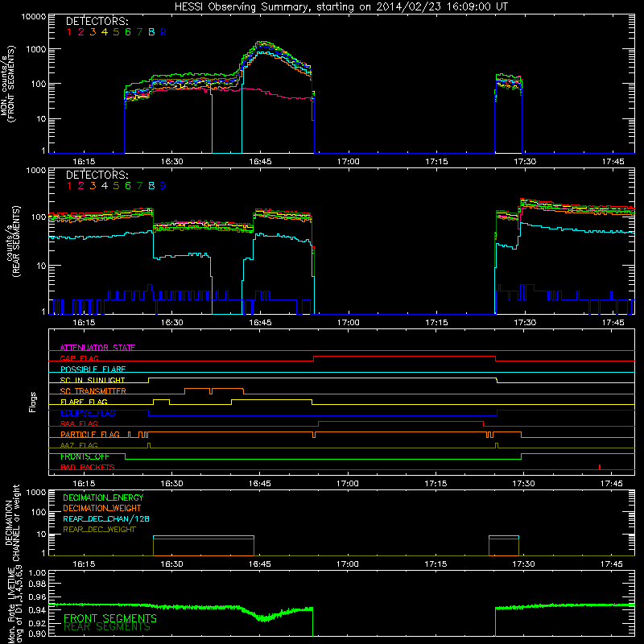
Task: Click the AAZ_FLAG label
Action: 79,445
